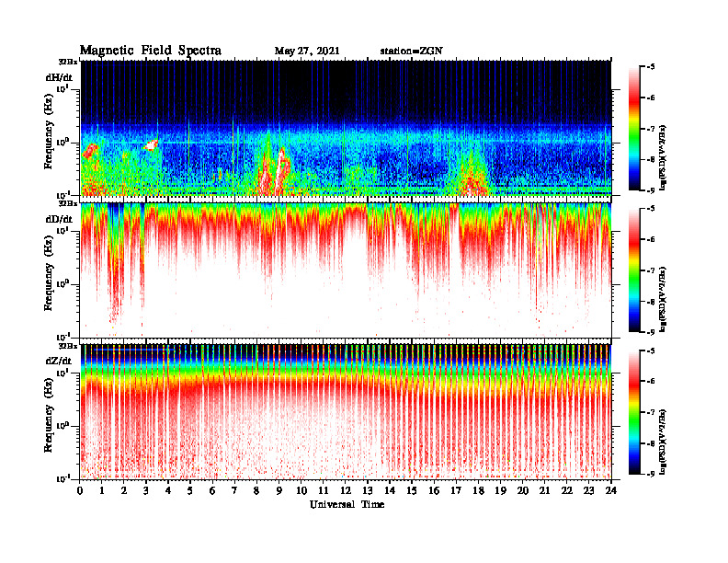The width and height of the screenshot is (728, 563).
Task: Click the "-9" value on dZ/dt color scale
Action: pyautogui.click(x=651, y=474)
